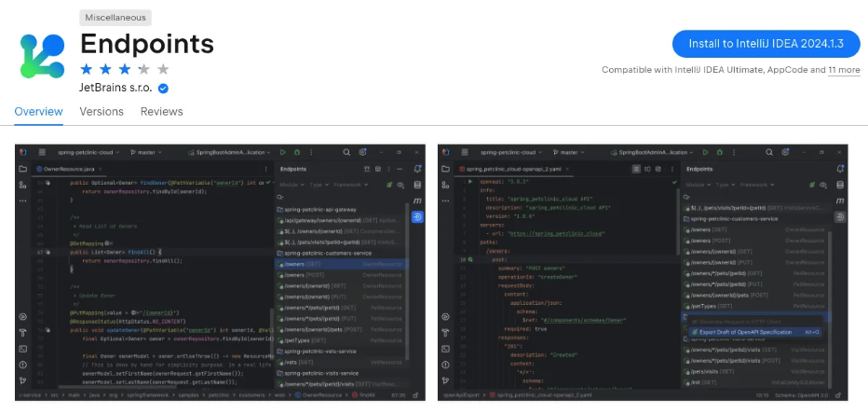The image size is (868, 414).
Task: Open master branch dropdown in right screenshot
Action: [x=569, y=152]
